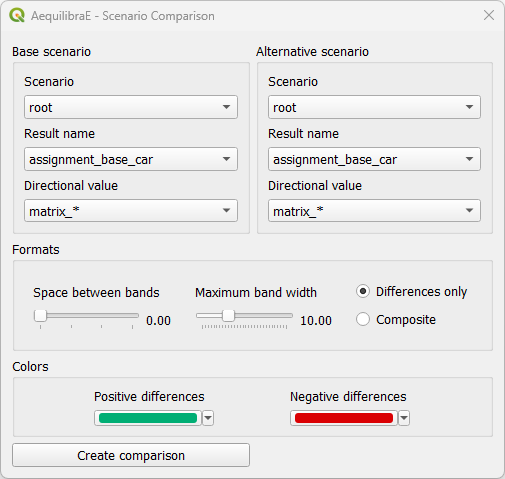505x479 pixels.
Task: Open the Base scenario Result name dropdown
Action: tap(131, 159)
